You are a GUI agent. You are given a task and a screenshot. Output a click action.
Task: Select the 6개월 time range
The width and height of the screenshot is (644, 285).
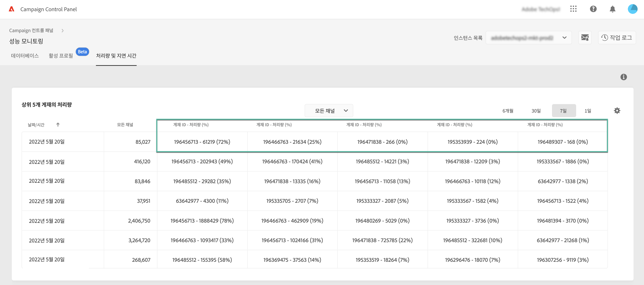pos(508,111)
